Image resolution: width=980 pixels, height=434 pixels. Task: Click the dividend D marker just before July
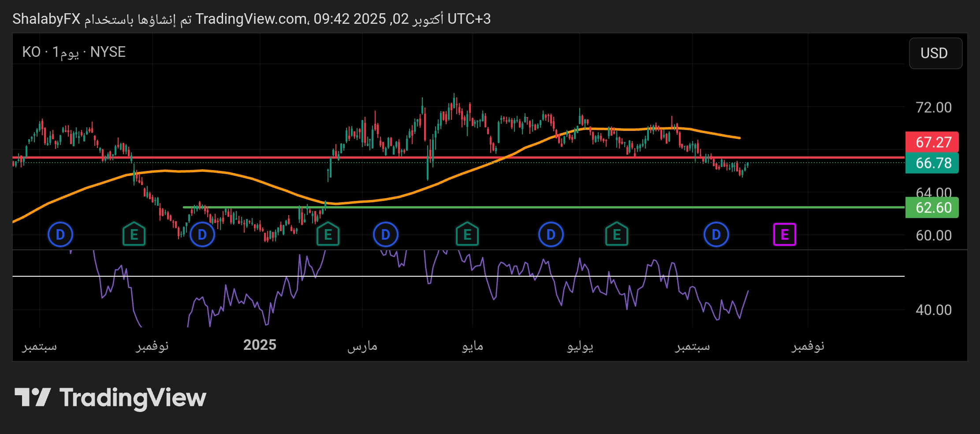551,234
